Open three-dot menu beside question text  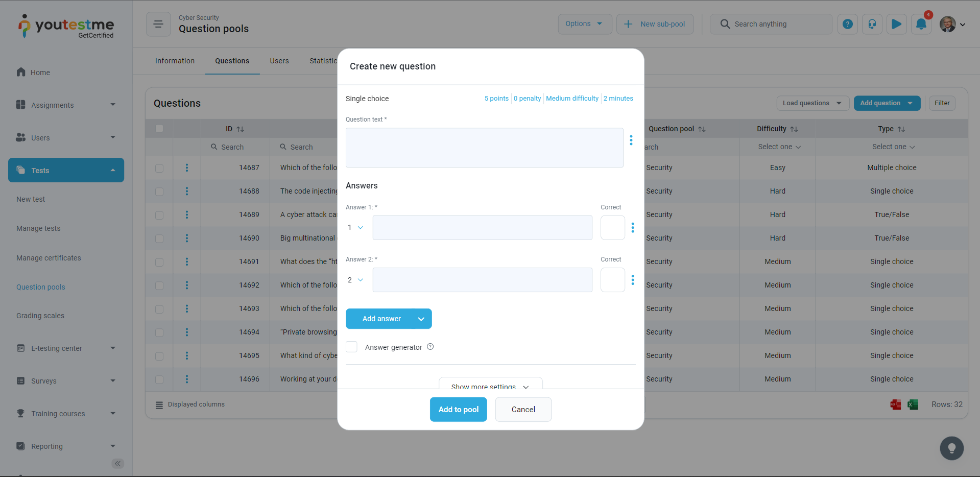click(631, 140)
